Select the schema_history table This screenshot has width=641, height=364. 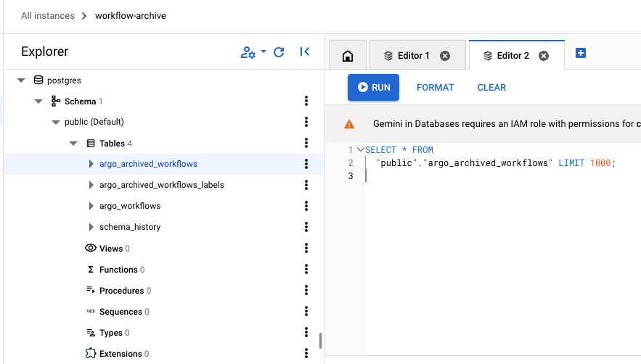pyautogui.click(x=130, y=227)
